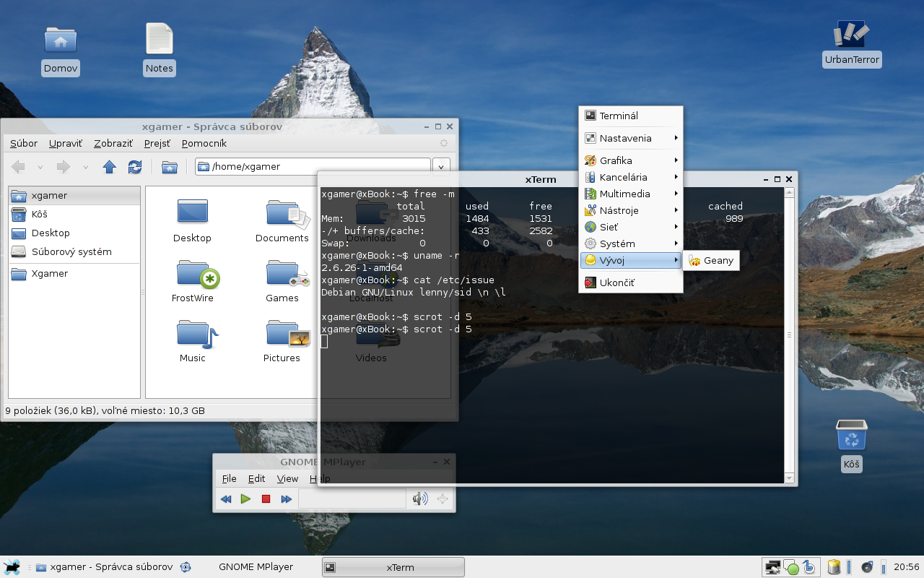This screenshot has height=578, width=924.
Task: Open the Zobraziť menu in file manager
Action: tap(113, 143)
